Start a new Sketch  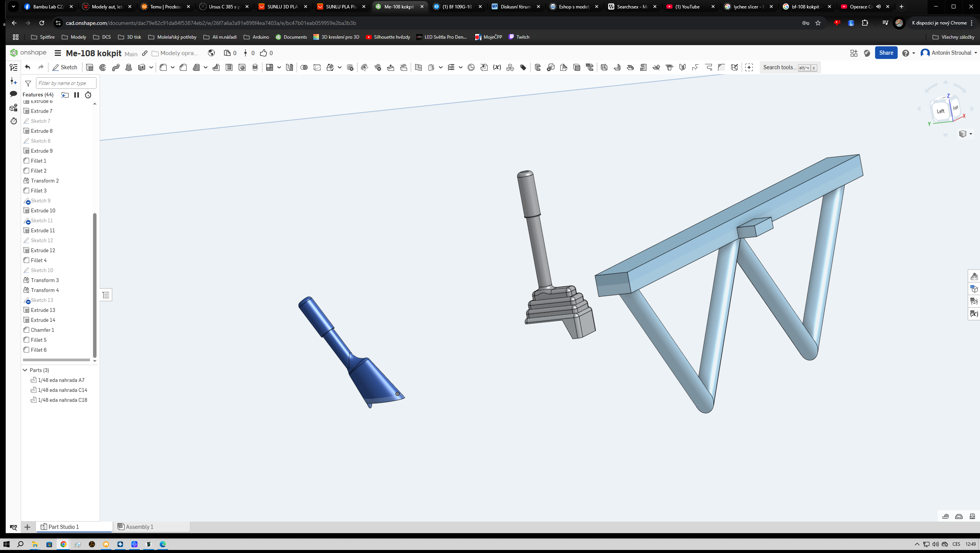click(65, 67)
